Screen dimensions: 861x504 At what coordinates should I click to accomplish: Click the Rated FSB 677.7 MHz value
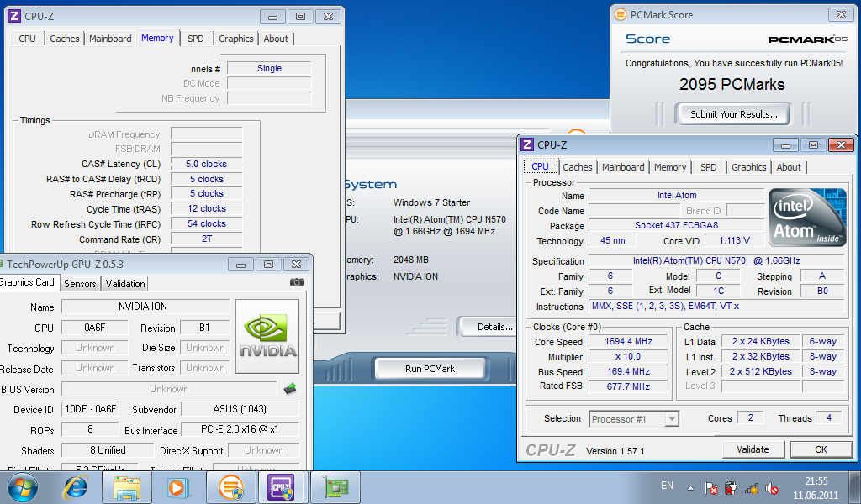point(629,386)
